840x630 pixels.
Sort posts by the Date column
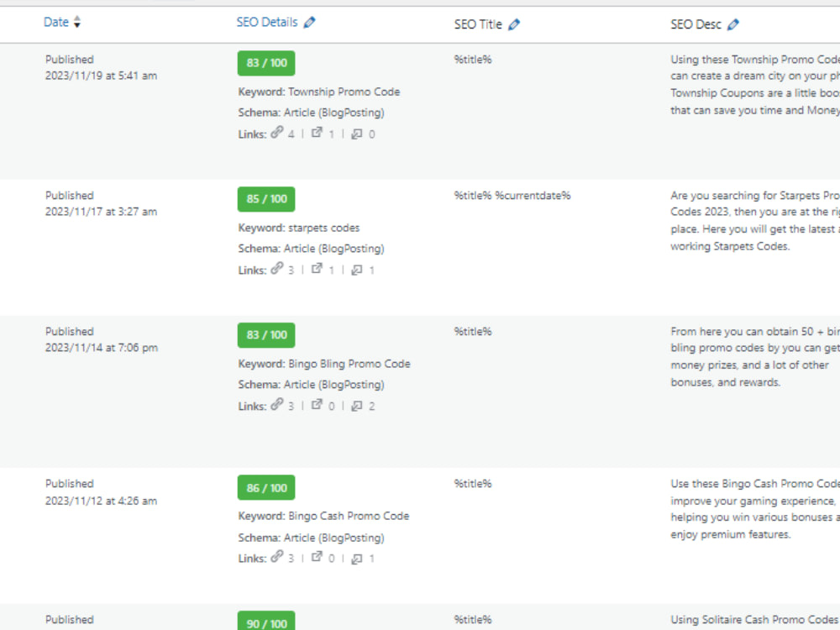56,22
